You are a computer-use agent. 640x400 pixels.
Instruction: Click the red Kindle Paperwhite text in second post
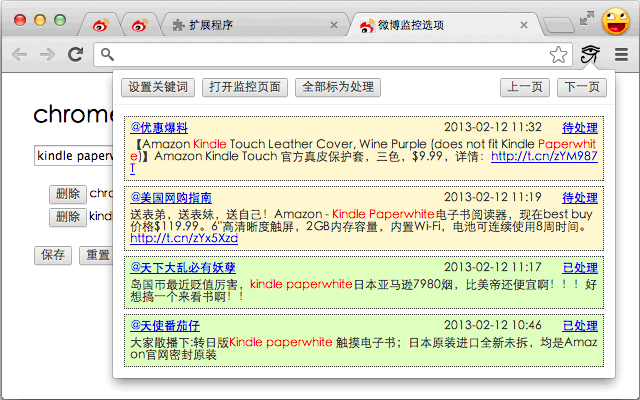click(x=383, y=214)
